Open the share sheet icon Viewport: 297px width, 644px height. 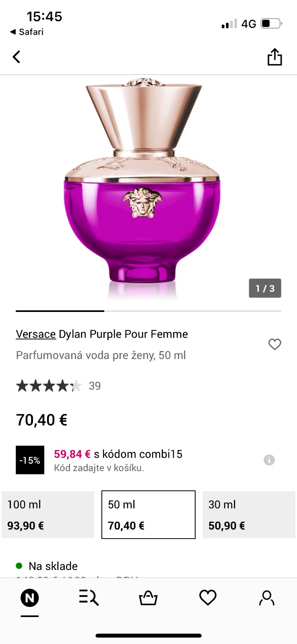274,57
